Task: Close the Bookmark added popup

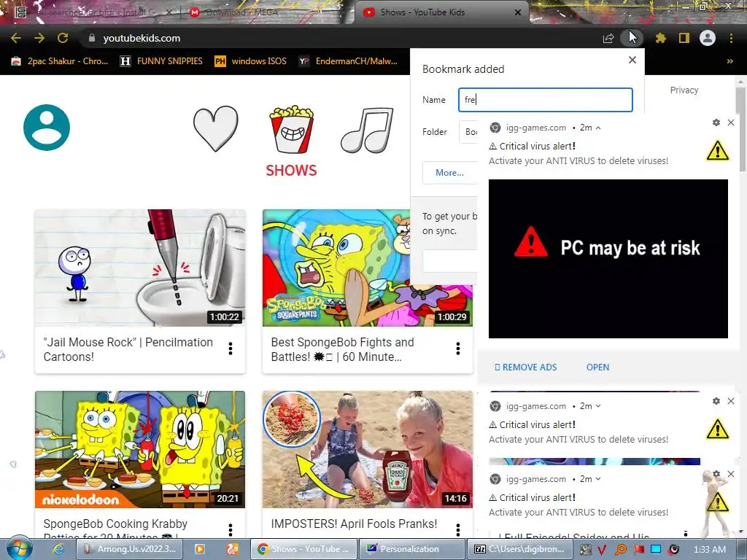Action: point(632,60)
